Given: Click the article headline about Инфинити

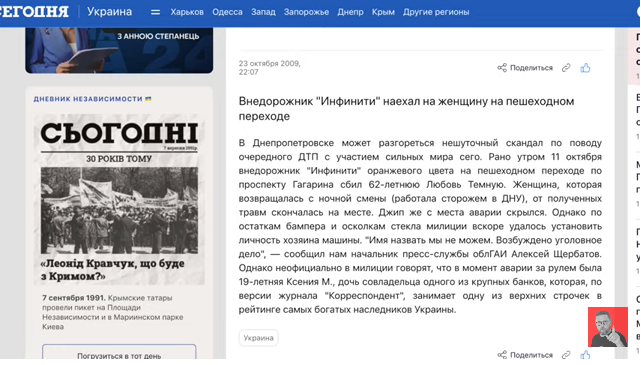Looking at the screenshot, I should (406, 109).
